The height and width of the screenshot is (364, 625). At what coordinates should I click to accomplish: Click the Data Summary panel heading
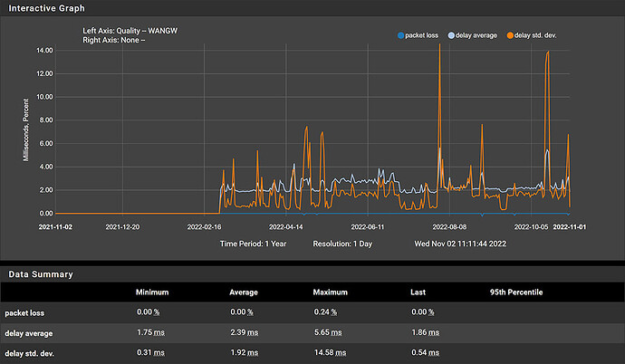pos(41,274)
